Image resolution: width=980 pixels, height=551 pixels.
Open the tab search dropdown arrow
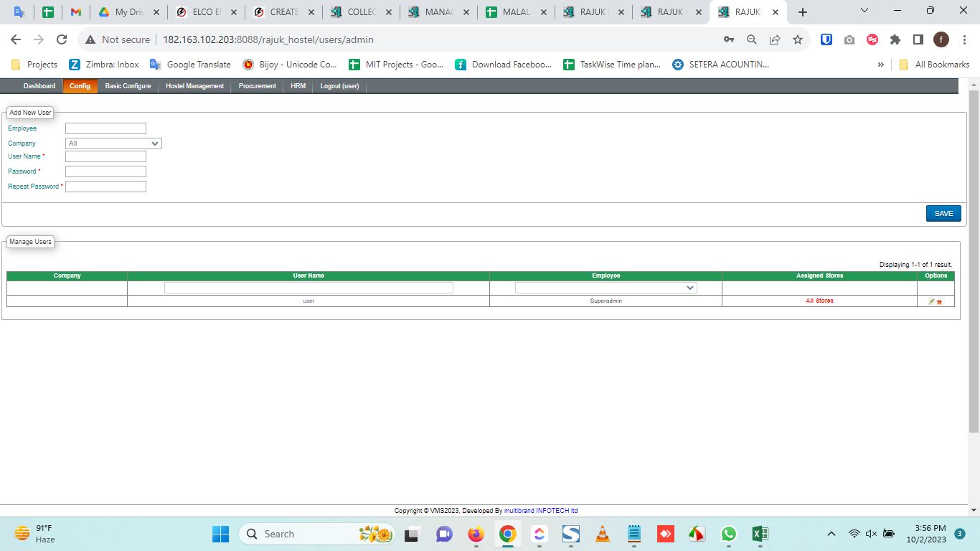(864, 11)
